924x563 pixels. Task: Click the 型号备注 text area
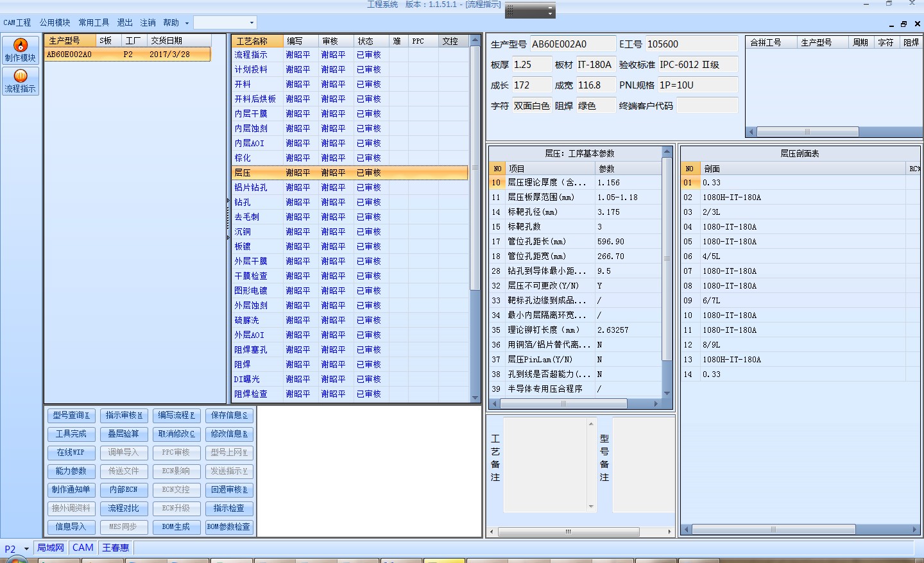(x=643, y=465)
